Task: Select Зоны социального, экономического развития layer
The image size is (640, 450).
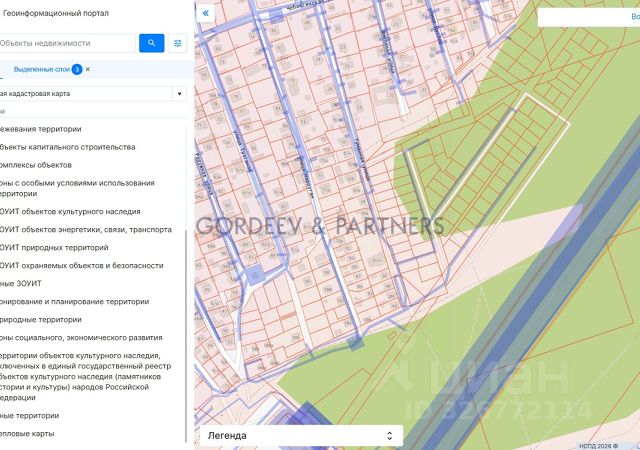Action: pyautogui.click(x=81, y=338)
